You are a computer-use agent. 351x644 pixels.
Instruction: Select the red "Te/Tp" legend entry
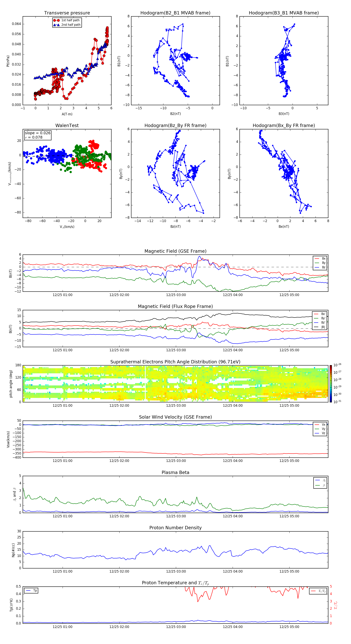click(318, 591)
